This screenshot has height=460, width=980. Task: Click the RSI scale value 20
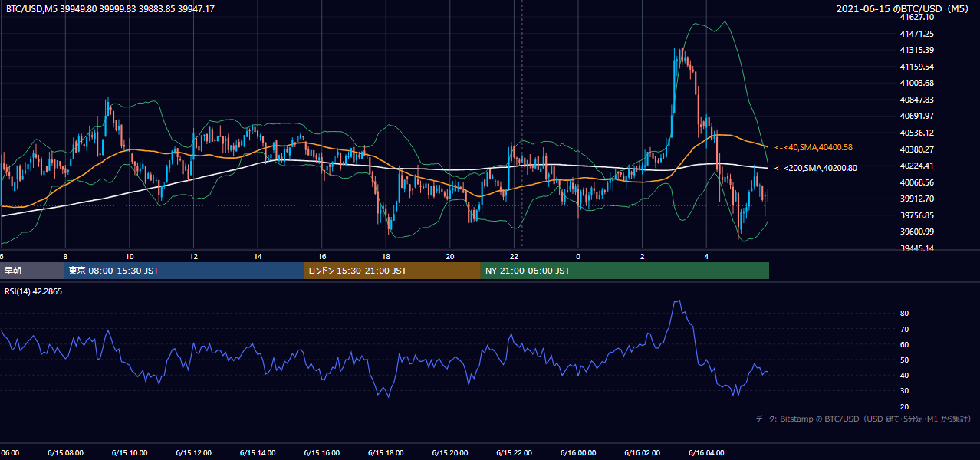point(905,406)
